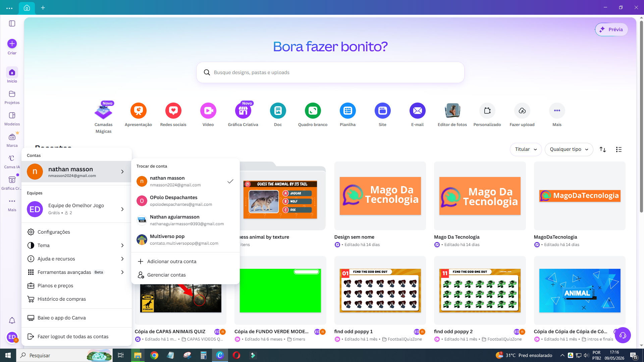Open the Qualquer tipo filter dropdown

(569, 149)
